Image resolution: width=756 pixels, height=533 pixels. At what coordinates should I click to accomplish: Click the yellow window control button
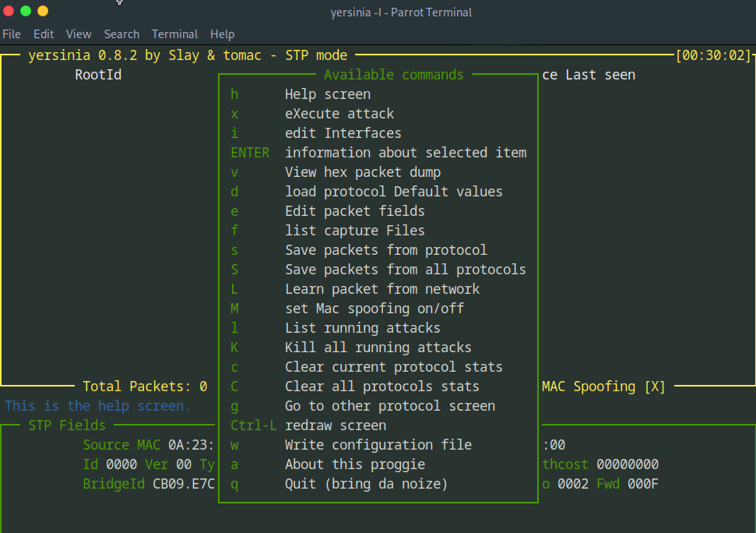(x=42, y=11)
